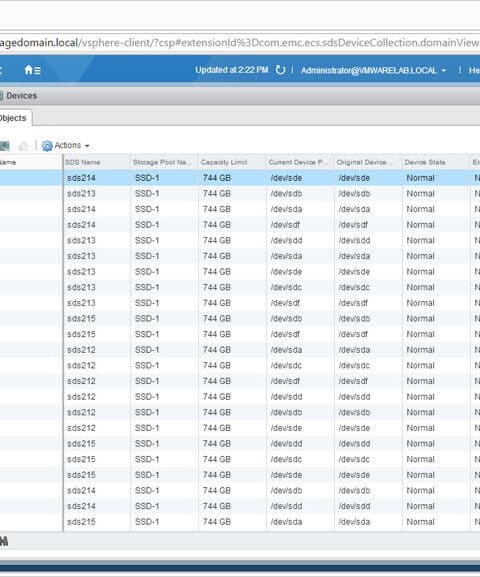Click original device /dev/sdc in sds215 row
This screenshot has width=480, height=577.
tap(354, 460)
